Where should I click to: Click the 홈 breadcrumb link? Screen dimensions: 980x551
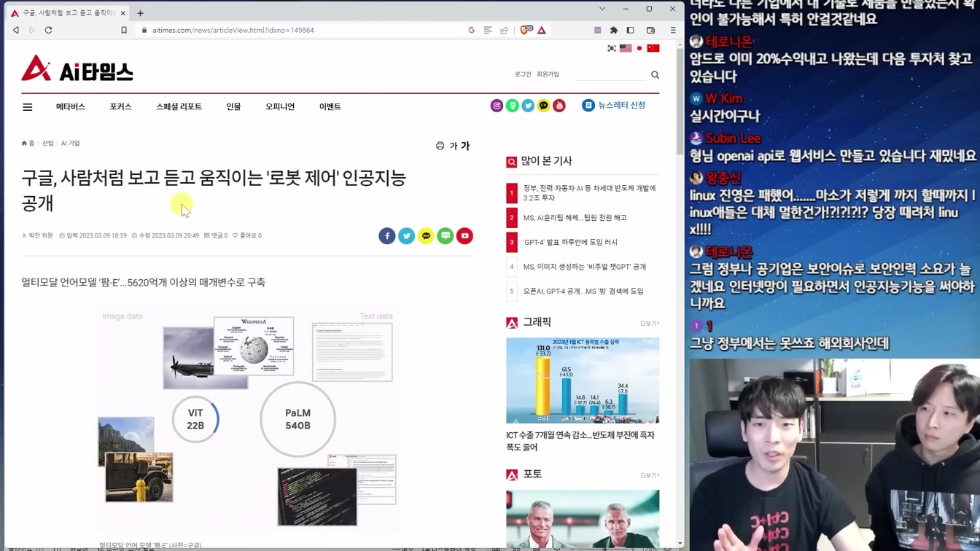click(28, 144)
